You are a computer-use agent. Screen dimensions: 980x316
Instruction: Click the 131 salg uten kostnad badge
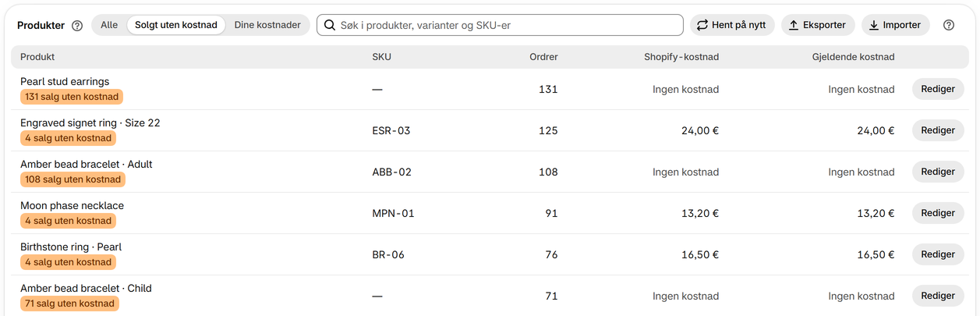(x=72, y=97)
